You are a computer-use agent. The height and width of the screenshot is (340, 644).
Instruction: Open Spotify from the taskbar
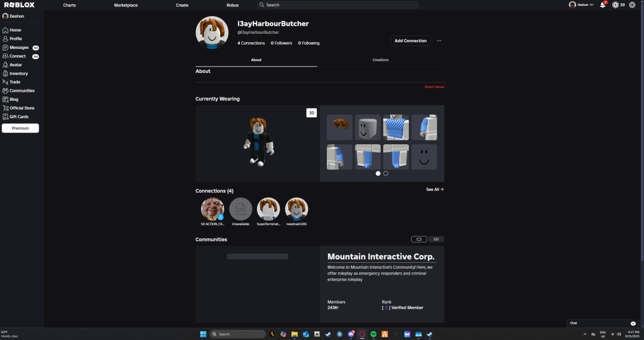pos(374,334)
